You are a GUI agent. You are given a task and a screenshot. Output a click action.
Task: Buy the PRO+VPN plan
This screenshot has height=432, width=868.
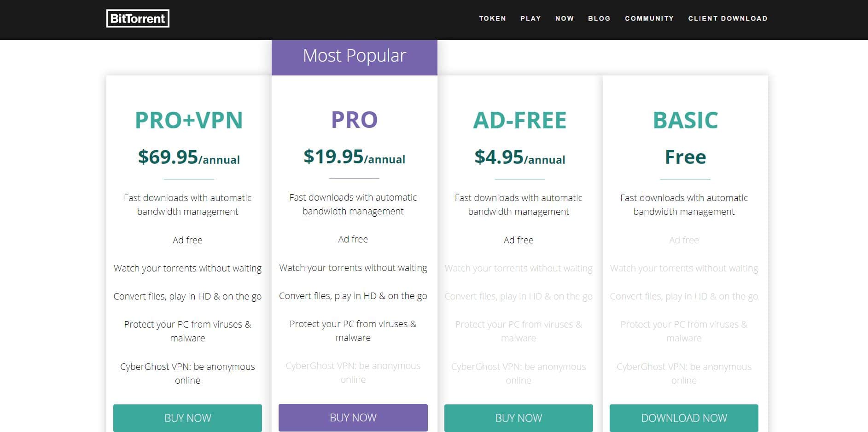coord(187,418)
